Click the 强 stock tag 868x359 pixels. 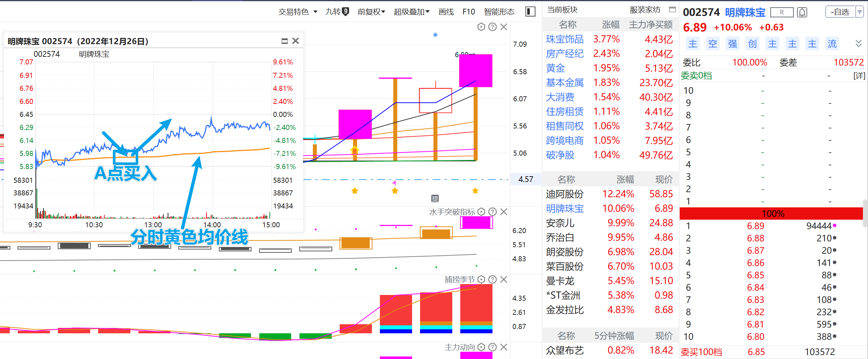[733, 44]
